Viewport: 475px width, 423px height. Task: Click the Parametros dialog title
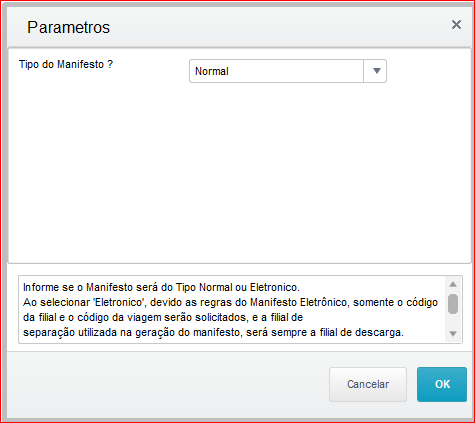68,27
